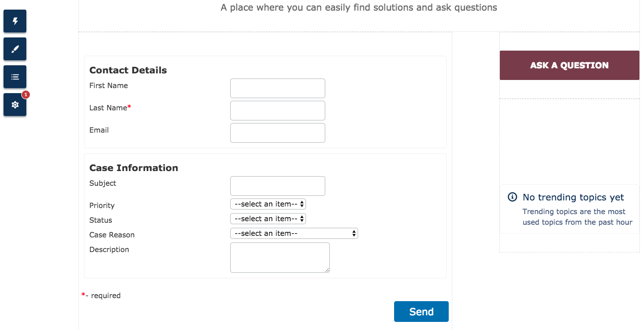Click the Case Information section heading
This screenshot has height=330, width=644.
(134, 168)
